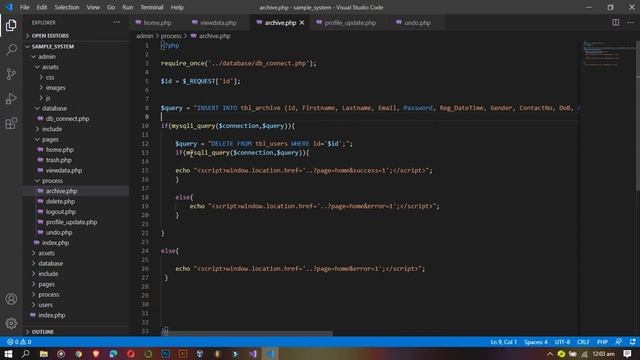The height and width of the screenshot is (360, 640).
Task: Open Source Control view
Action: pyautogui.click(x=11, y=74)
